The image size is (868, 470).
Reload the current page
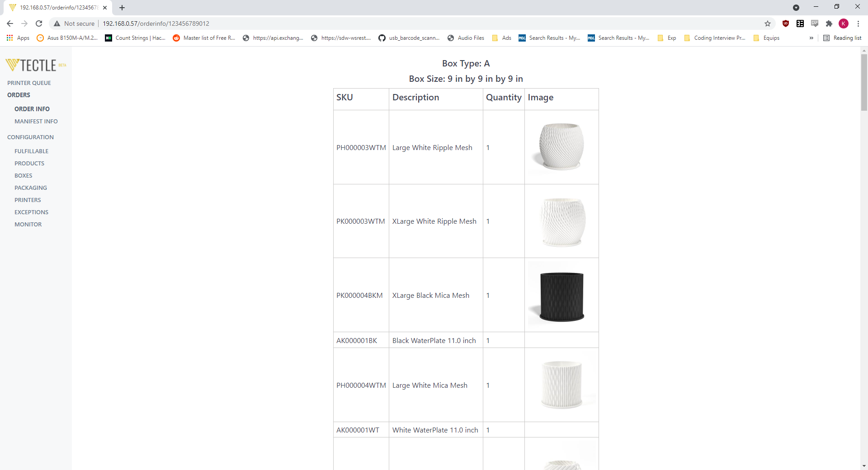(39, 23)
